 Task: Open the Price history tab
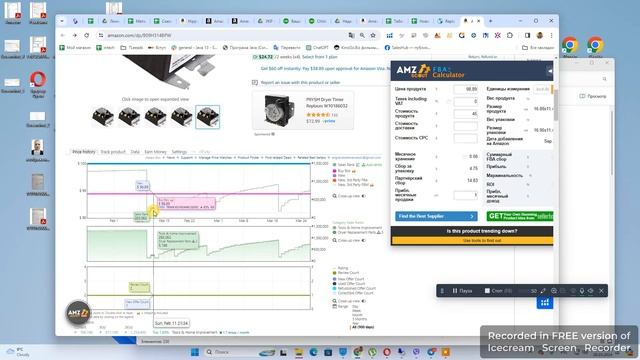pos(84,152)
